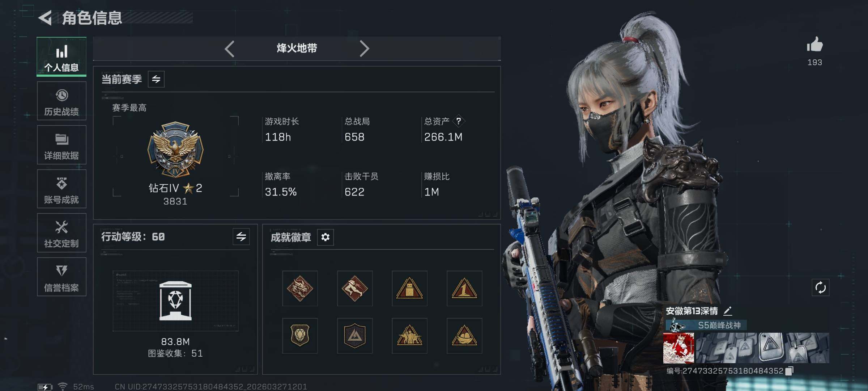
Task: Click the 总资产 question mark help
Action: [458, 121]
